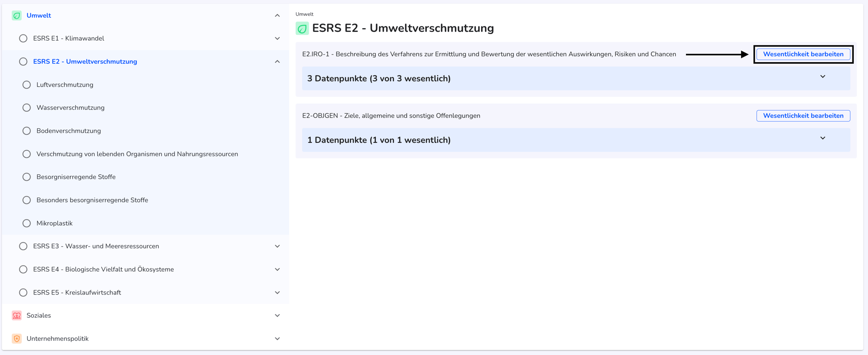Select the ESRS E4 status circle
This screenshot has height=355, width=868.
[23, 269]
